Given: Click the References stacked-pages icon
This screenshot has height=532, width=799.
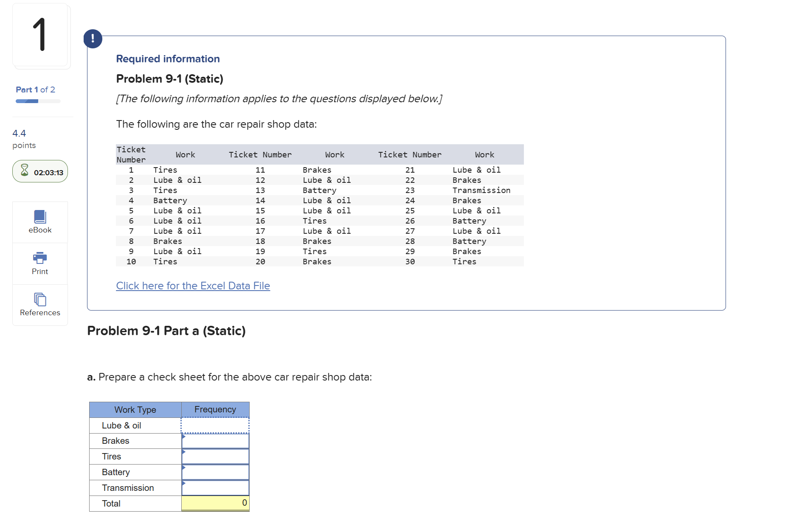Looking at the screenshot, I should (40, 299).
